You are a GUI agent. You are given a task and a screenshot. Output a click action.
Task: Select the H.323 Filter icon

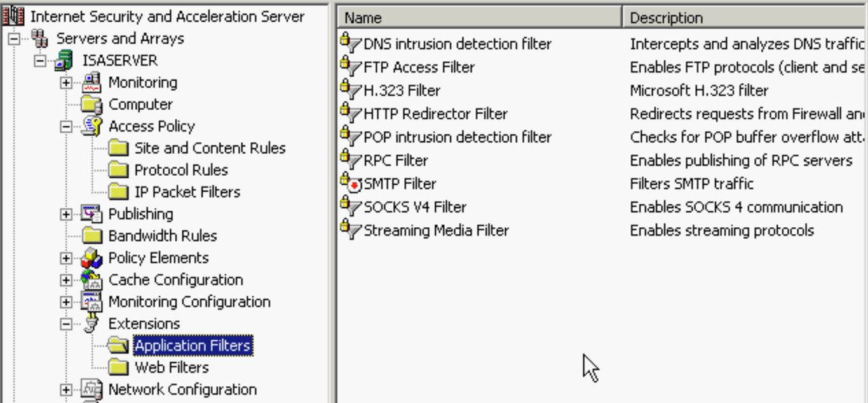click(x=348, y=90)
